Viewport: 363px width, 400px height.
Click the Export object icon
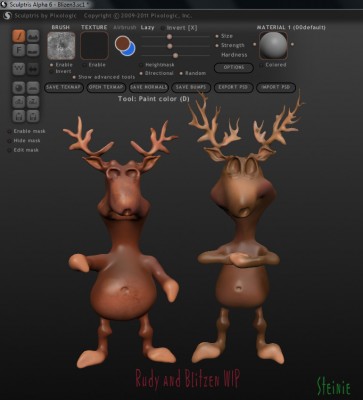pos(33,102)
